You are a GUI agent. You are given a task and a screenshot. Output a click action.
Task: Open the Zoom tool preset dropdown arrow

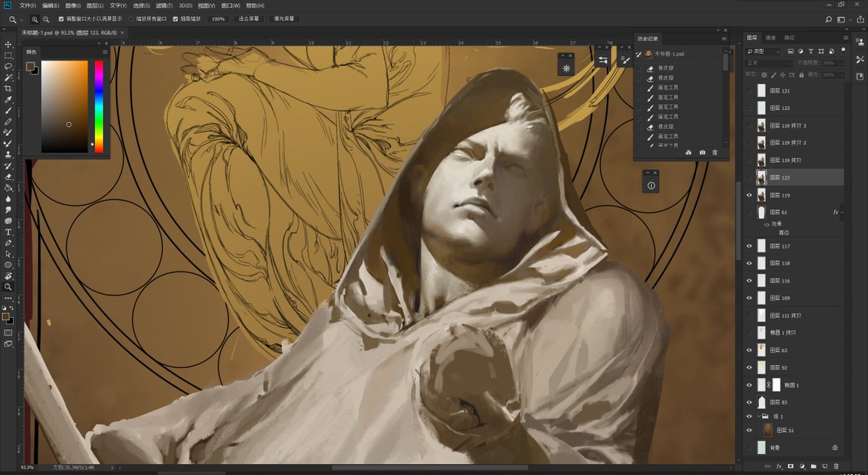(22, 19)
